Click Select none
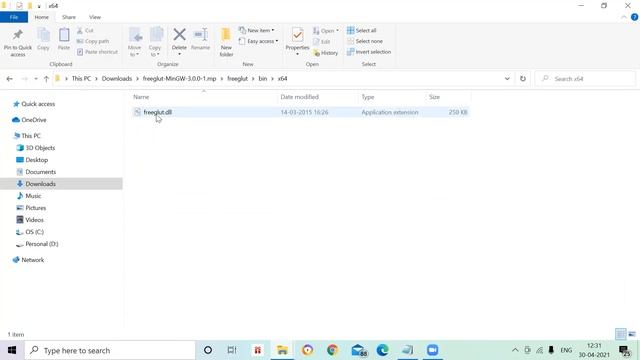 click(365, 41)
